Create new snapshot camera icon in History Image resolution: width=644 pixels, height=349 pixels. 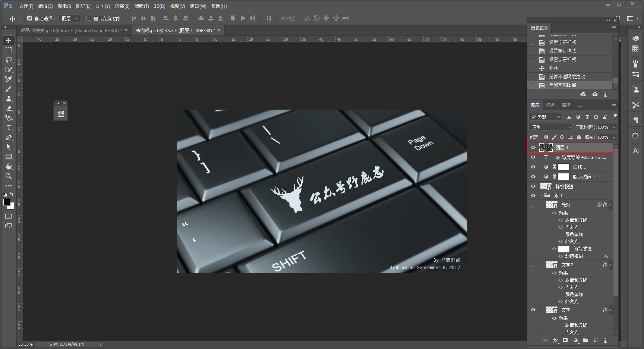pyautogui.click(x=595, y=94)
